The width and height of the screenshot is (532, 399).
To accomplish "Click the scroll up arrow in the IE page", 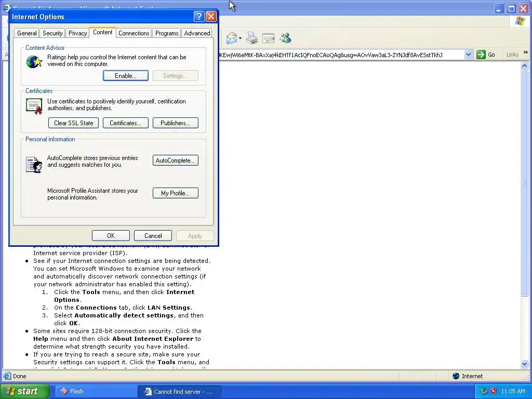I will (x=525, y=66).
